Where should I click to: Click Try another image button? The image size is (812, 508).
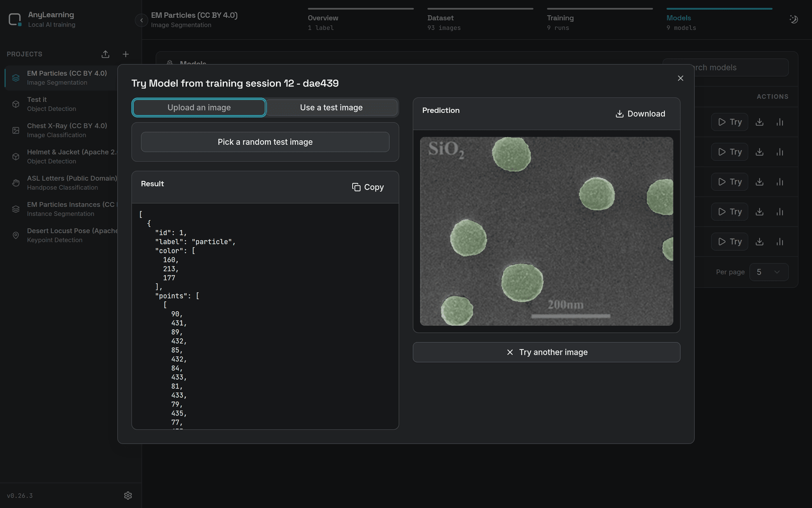(547, 352)
